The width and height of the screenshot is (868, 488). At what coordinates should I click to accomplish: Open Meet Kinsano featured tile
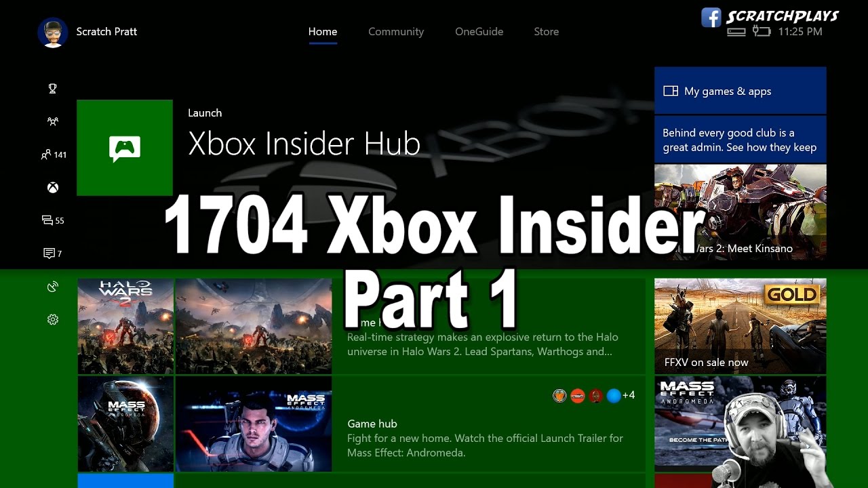click(x=741, y=212)
